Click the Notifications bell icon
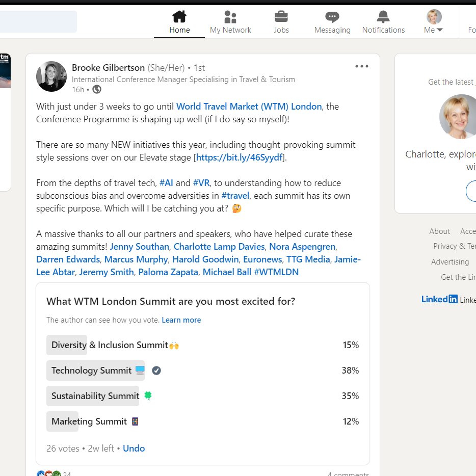The image size is (476, 476). click(x=383, y=17)
